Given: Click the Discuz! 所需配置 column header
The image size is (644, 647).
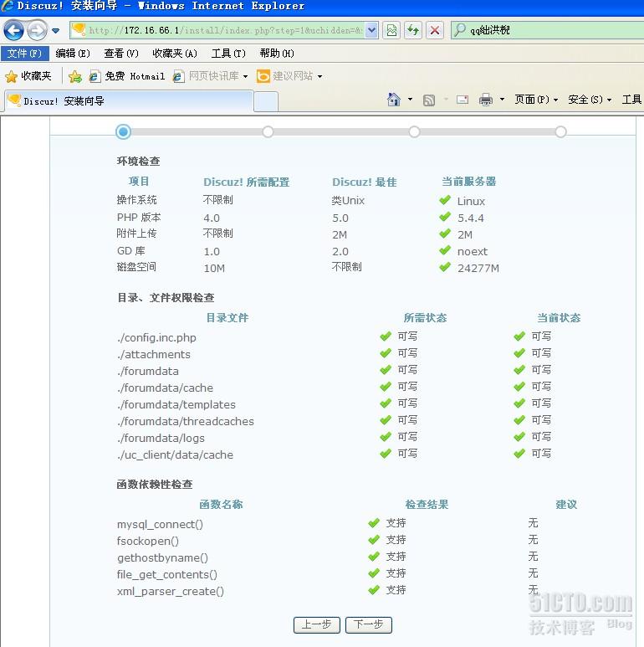Looking at the screenshot, I should click(247, 182).
